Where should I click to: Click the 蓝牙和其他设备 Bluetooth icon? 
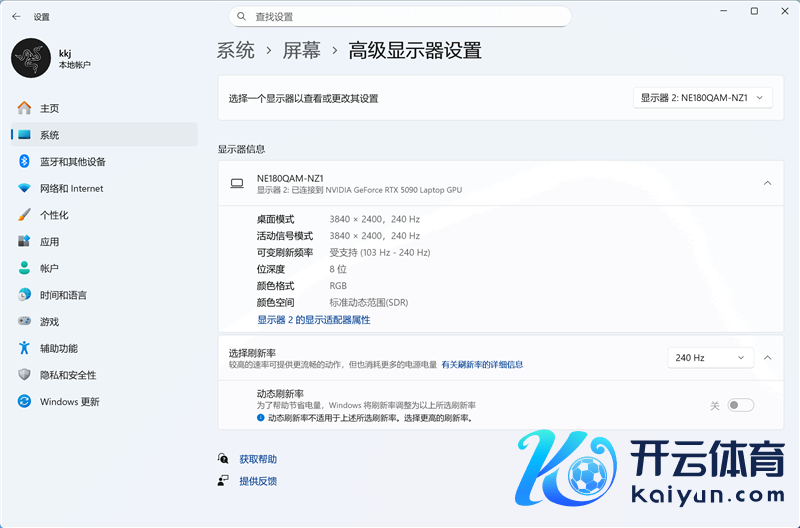(24, 161)
